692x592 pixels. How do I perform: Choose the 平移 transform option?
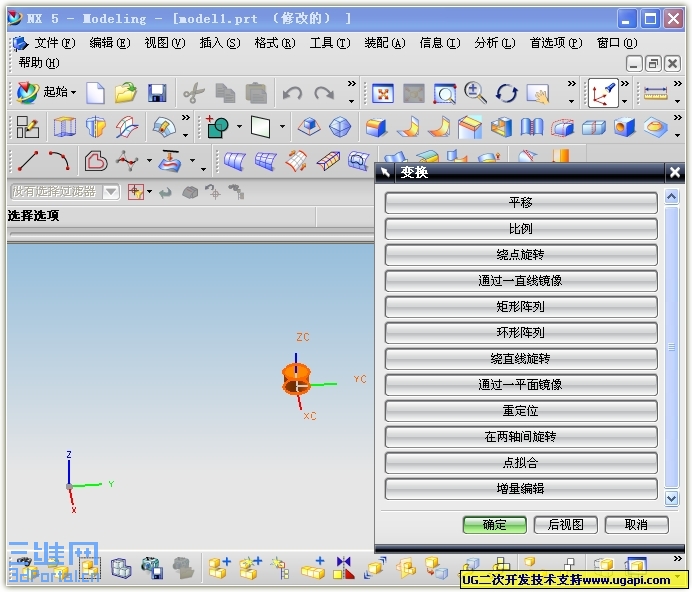coord(521,203)
